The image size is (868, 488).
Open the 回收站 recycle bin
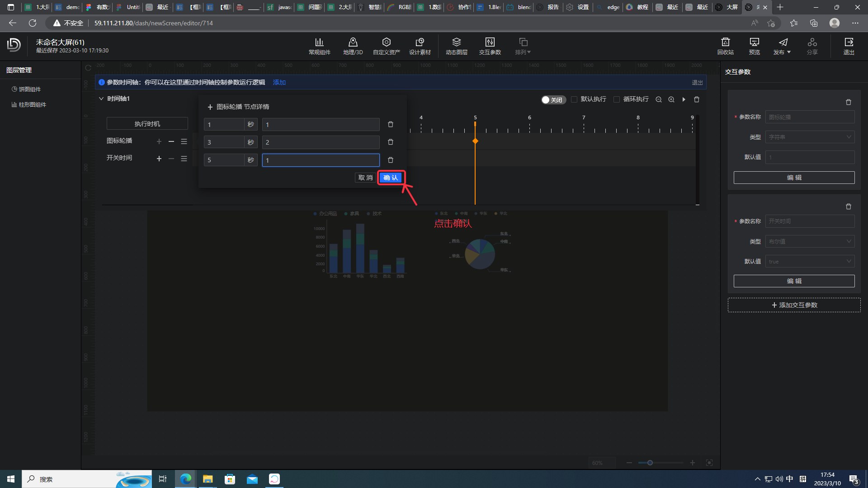coord(725,47)
